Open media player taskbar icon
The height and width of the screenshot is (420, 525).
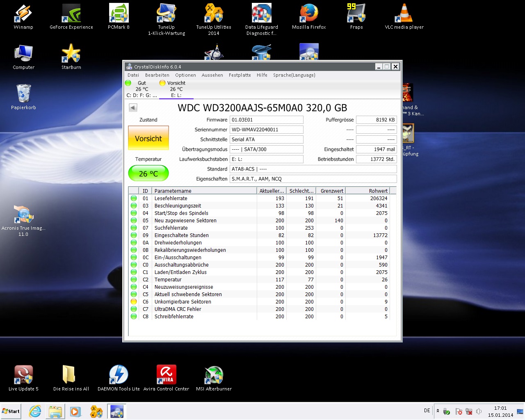(x=75, y=411)
